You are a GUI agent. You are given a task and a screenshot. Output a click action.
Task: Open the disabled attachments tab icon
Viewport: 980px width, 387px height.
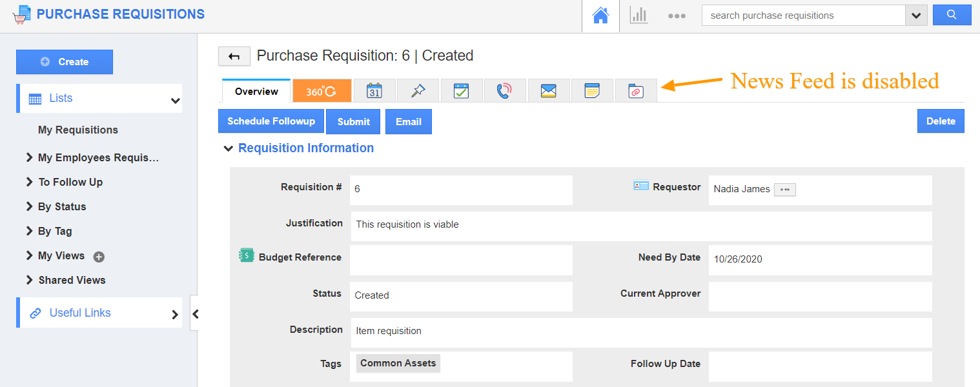click(x=635, y=90)
